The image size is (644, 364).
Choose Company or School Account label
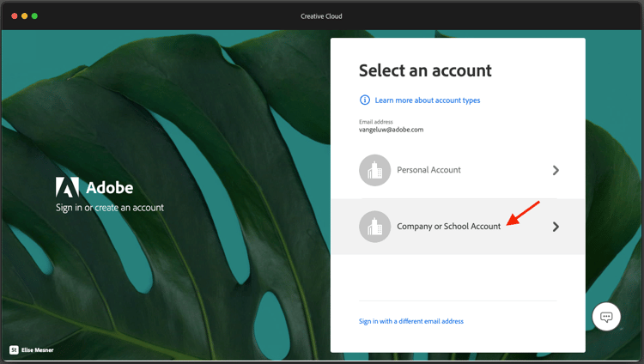[448, 227]
